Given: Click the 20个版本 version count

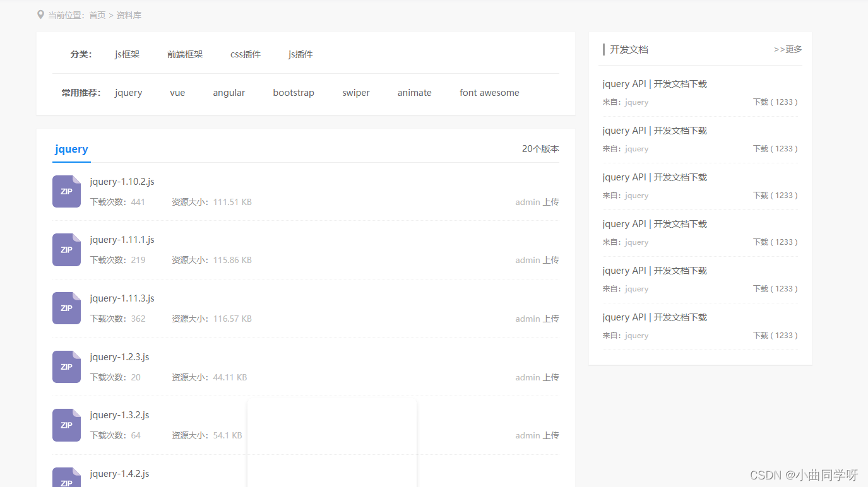Looking at the screenshot, I should tap(540, 149).
